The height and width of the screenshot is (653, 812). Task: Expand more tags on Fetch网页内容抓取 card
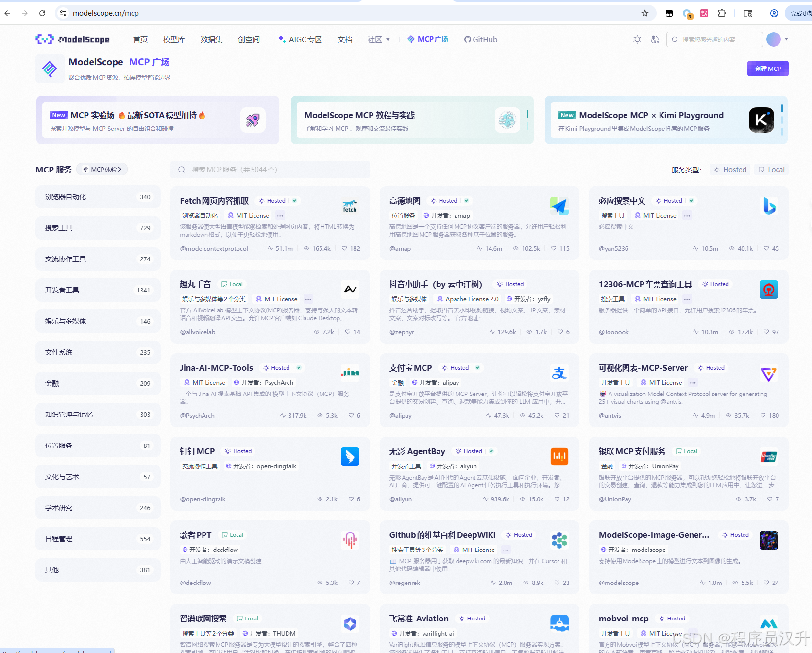pyautogui.click(x=280, y=216)
